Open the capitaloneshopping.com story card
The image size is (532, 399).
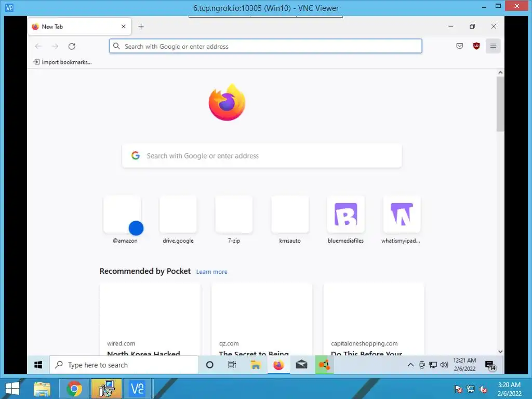pyautogui.click(x=374, y=320)
